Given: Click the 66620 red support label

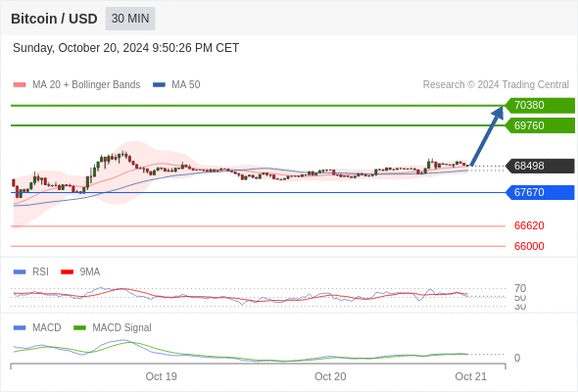Looking at the screenshot, I should click(x=529, y=225).
